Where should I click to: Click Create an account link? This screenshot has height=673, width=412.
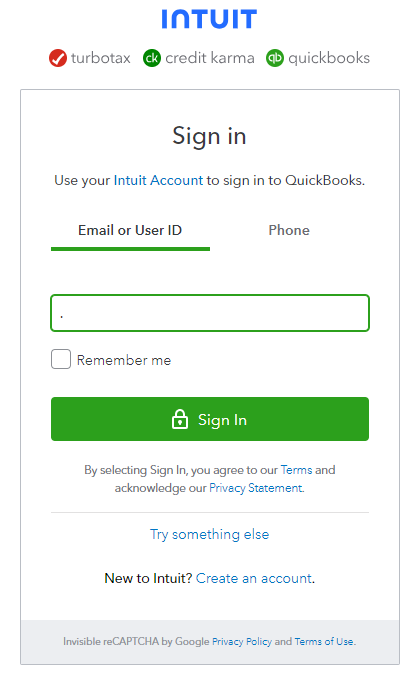(x=254, y=578)
